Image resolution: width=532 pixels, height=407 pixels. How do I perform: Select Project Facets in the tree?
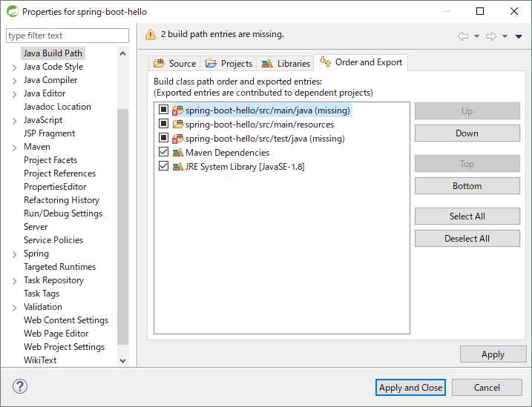coord(50,160)
